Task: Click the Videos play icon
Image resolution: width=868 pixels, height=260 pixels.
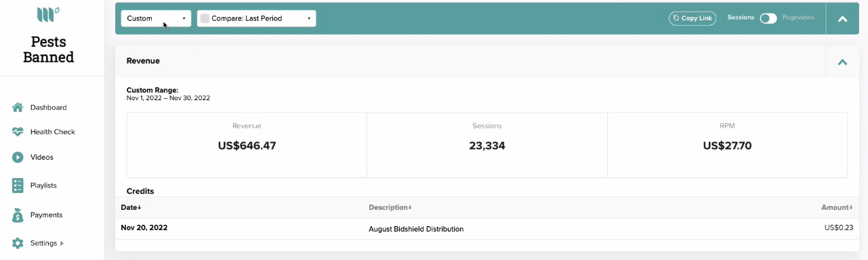Action: point(18,157)
